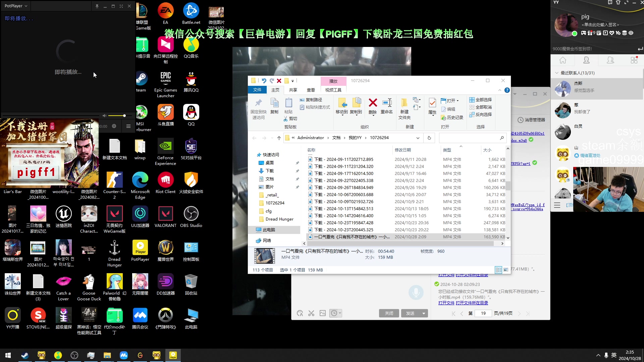Screen dimensions: 644x362
Task: Click Properties icon in Explorer ribbon
Action: point(432,106)
